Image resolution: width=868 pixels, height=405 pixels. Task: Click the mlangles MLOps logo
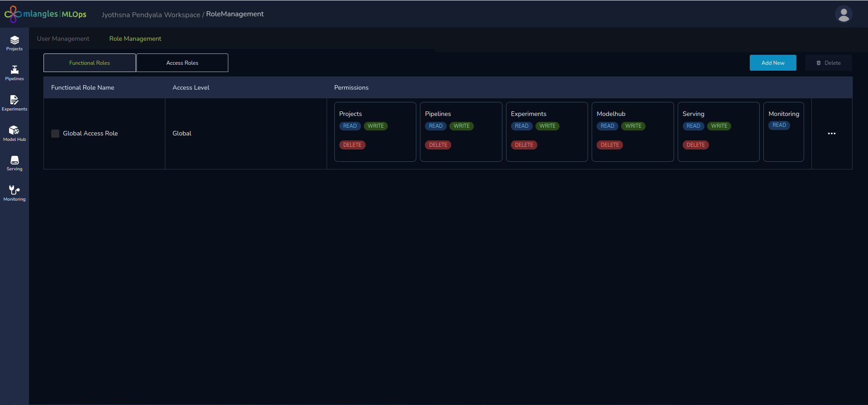click(x=45, y=14)
